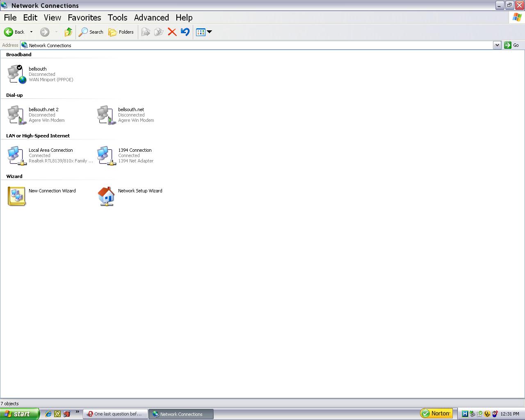Switch to "One last question bef..." taskbar window

click(115, 414)
